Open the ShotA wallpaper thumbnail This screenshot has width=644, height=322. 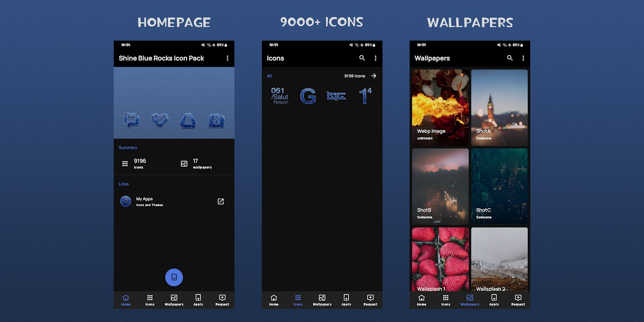(x=499, y=107)
